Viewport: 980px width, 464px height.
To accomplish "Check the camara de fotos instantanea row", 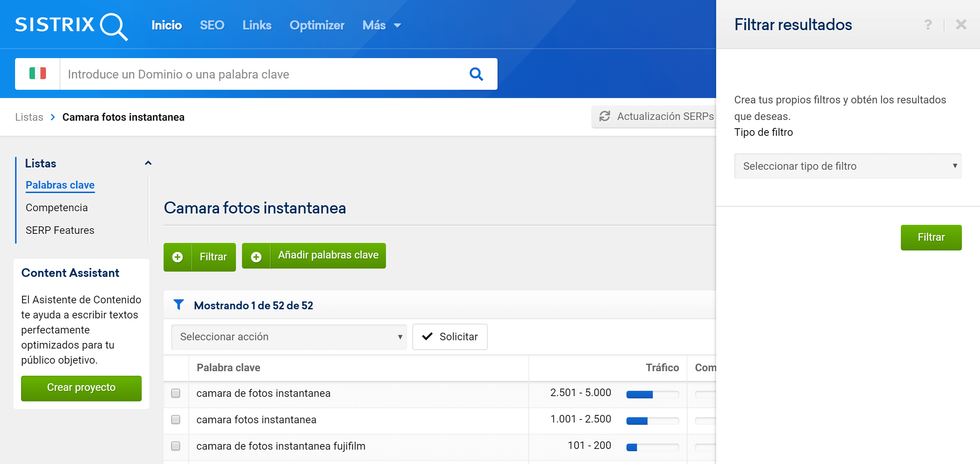I will pyautogui.click(x=175, y=393).
